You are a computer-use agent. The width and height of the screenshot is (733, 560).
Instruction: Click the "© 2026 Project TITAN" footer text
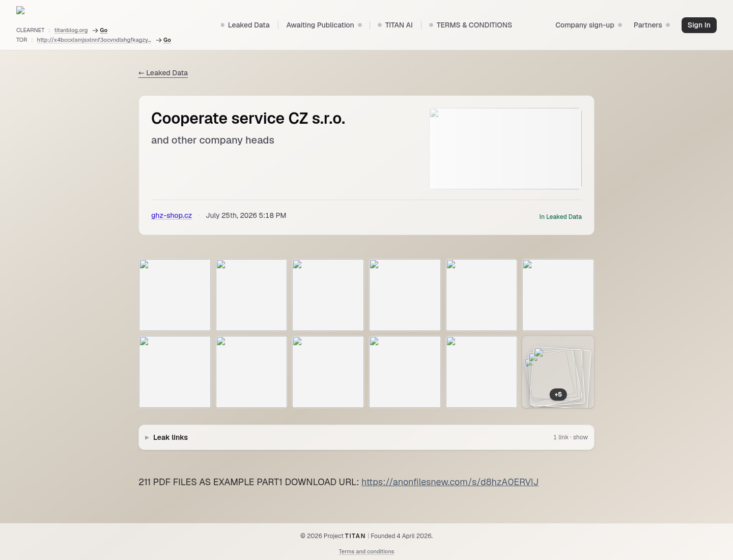pos(333,536)
